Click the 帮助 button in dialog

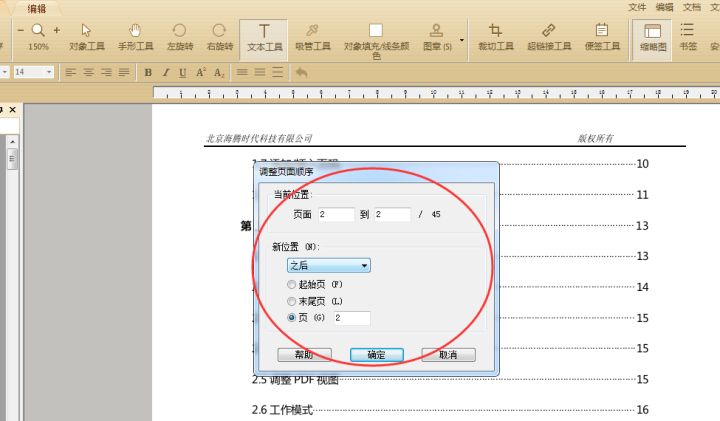[x=304, y=354]
